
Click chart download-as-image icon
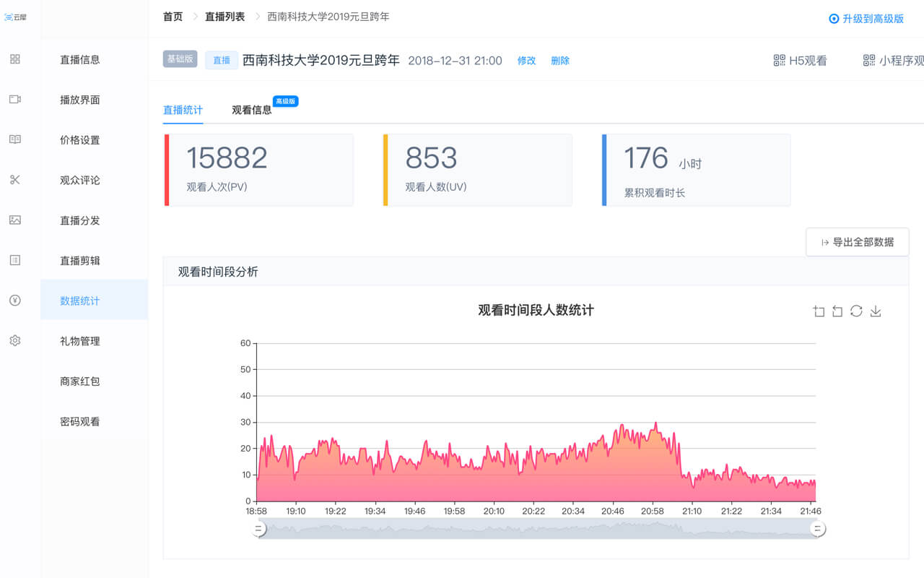coord(876,311)
